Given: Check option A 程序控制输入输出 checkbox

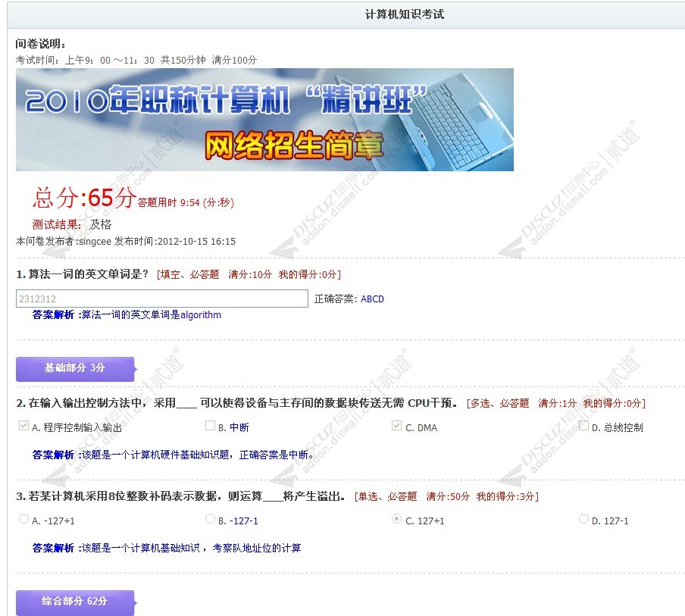Looking at the screenshot, I should [x=23, y=426].
